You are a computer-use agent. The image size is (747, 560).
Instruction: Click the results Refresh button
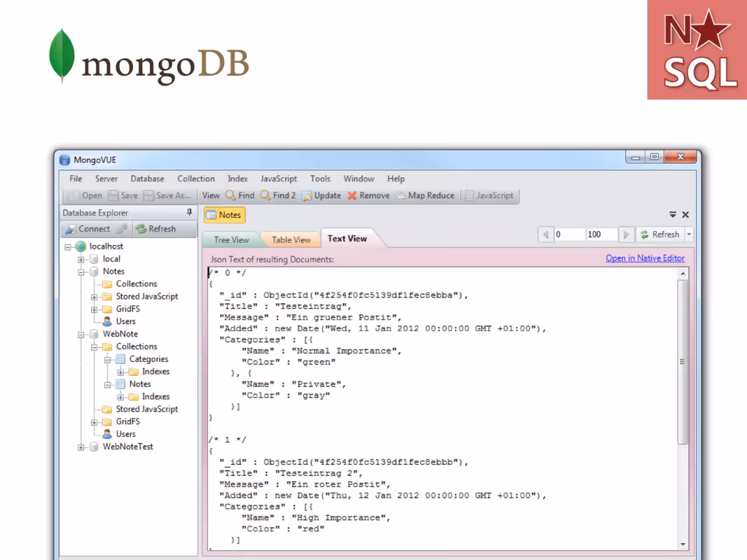click(x=661, y=234)
